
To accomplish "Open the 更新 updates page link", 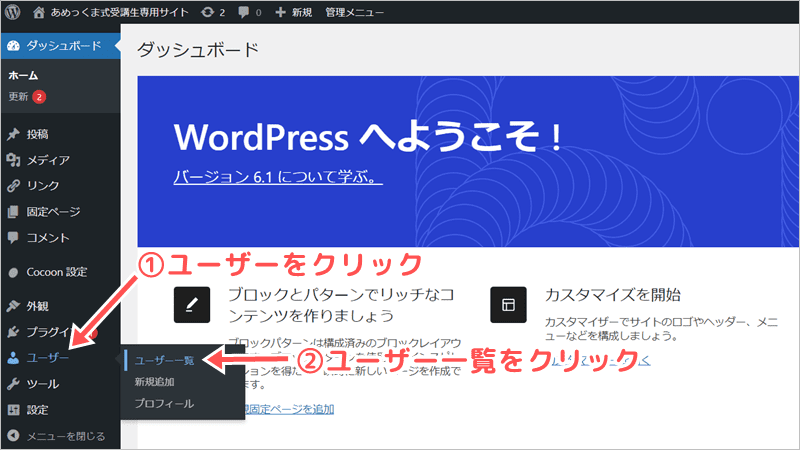I will point(19,97).
